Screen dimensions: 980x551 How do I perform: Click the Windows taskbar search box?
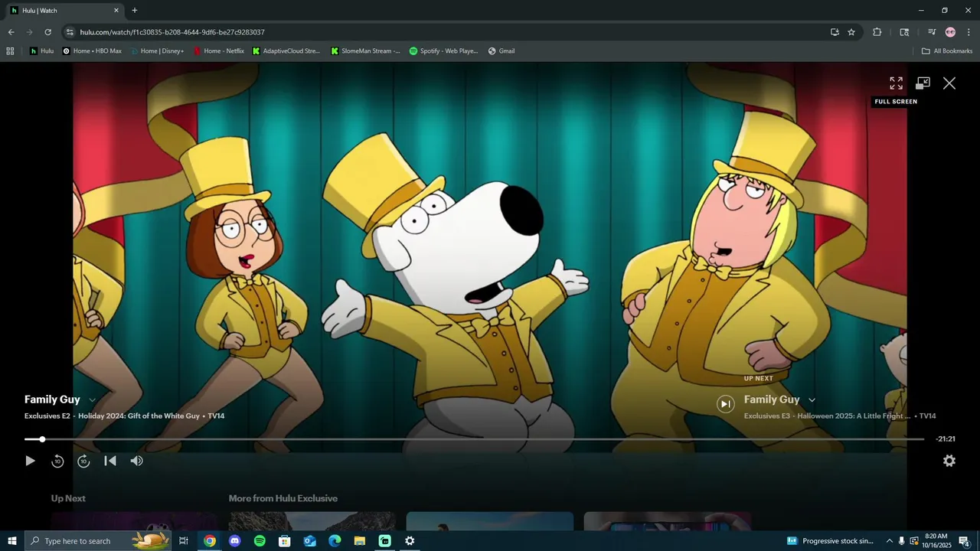(97, 541)
